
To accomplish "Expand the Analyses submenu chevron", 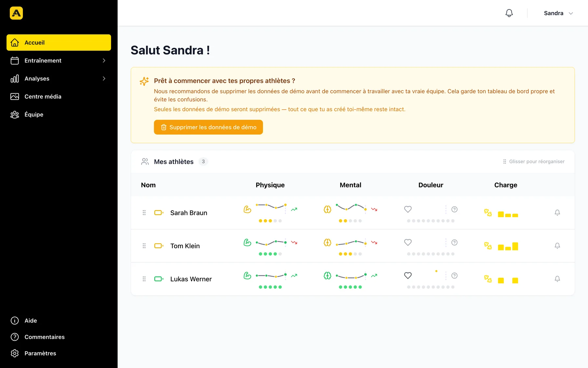I will pyautogui.click(x=104, y=79).
